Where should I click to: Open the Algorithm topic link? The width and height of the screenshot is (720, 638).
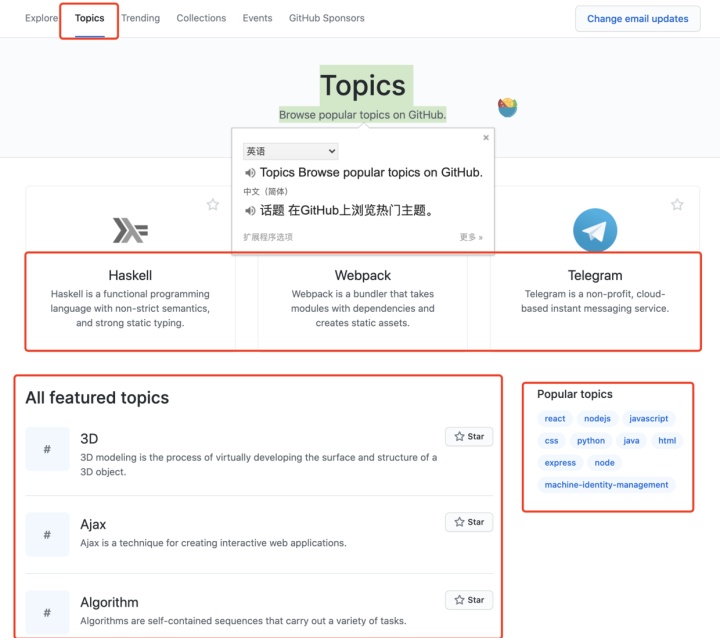pos(109,602)
